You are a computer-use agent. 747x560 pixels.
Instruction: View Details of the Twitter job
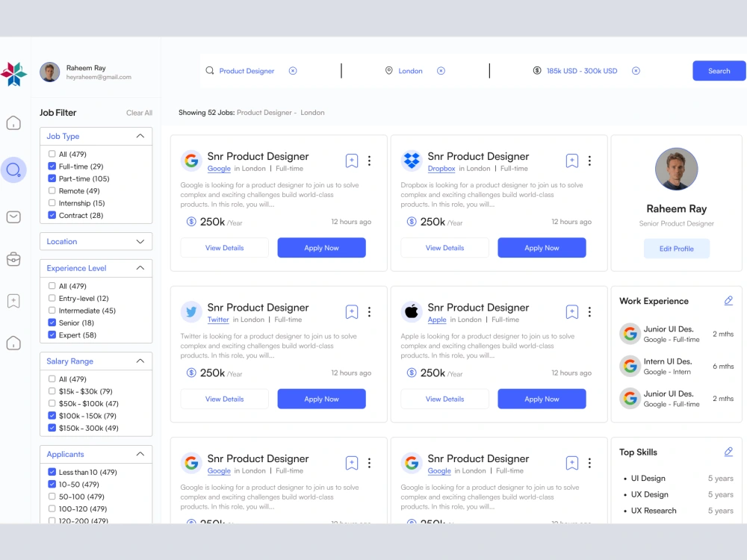224,399
